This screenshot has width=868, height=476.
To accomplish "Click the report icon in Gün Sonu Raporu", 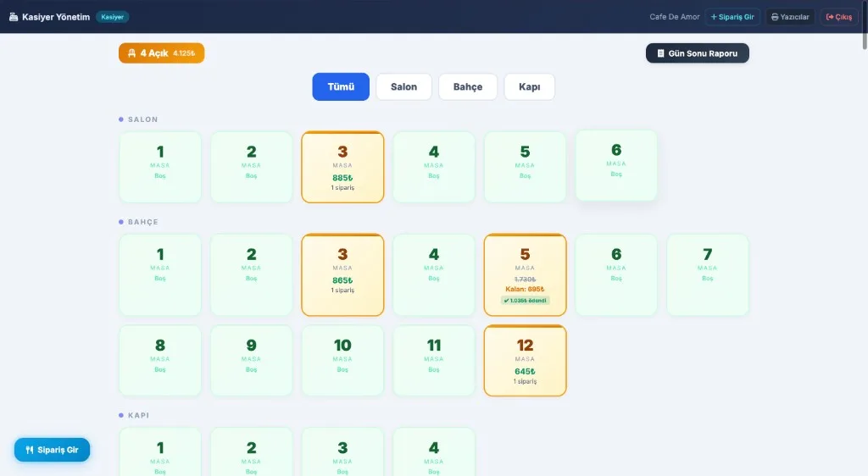I will point(660,53).
